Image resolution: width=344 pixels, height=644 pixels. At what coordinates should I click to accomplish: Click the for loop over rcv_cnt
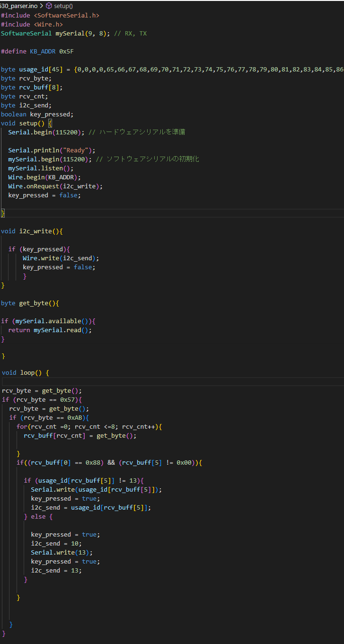pos(89,426)
